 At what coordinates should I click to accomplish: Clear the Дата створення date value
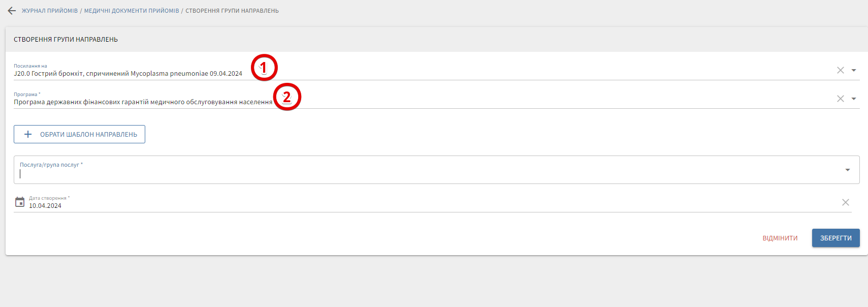coord(846,202)
